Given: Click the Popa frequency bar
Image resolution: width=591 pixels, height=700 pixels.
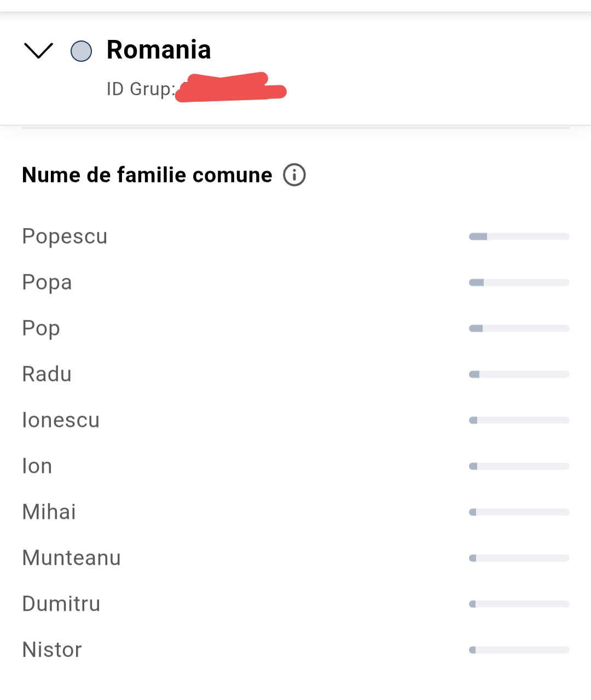Looking at the screenshot, I should point(519,282).
